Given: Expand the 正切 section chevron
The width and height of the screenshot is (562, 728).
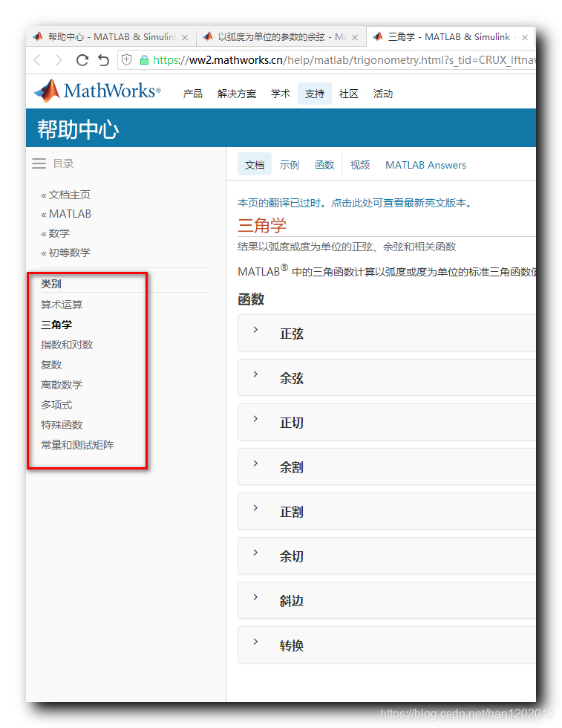Looking at the screenshot, I should (255, 419).
